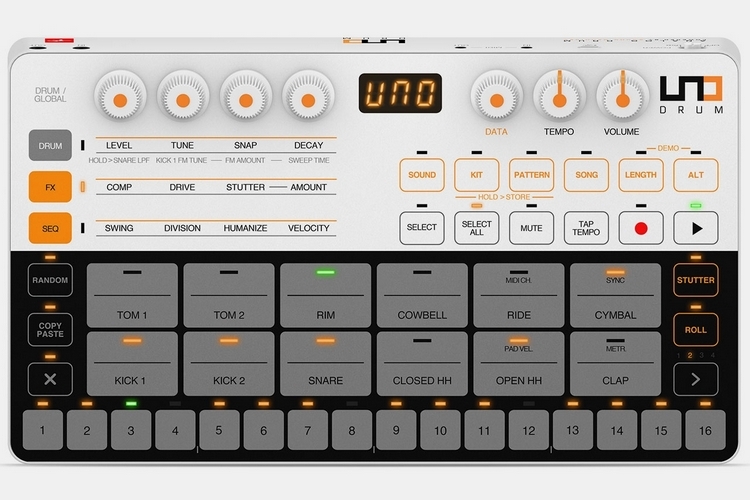Toggle step 5 button
This screenshot has height=500, width=750.
pos(219,430)
